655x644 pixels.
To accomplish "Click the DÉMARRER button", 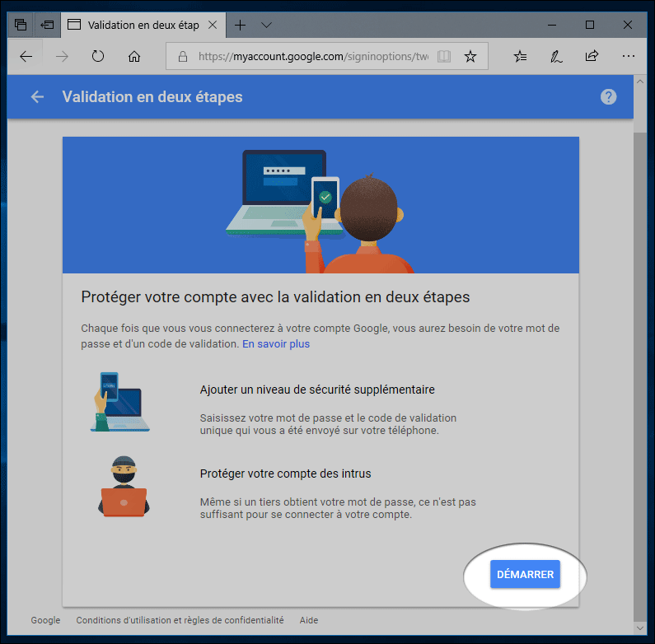I will point(525,574).
